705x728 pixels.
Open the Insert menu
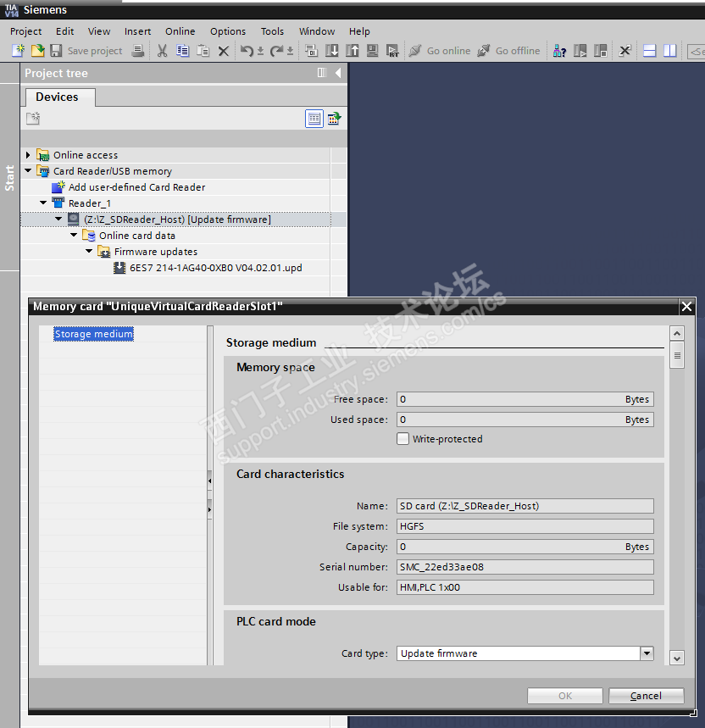(x=138, y=31)
